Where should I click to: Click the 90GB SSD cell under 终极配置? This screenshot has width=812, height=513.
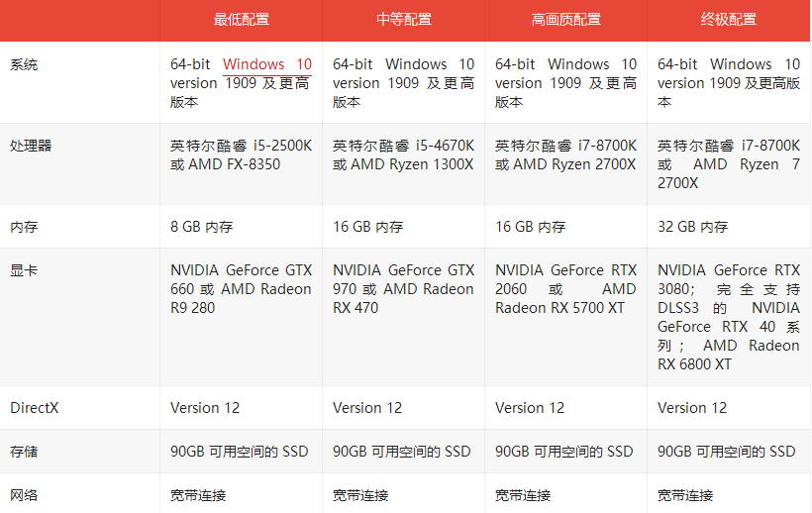[x=727, y=452]
